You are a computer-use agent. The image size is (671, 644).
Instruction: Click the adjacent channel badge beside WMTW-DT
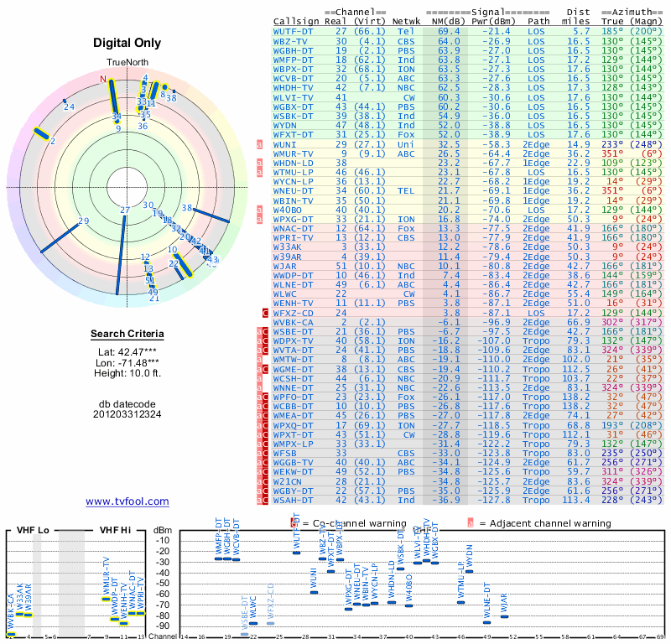[x=259, y=360]
